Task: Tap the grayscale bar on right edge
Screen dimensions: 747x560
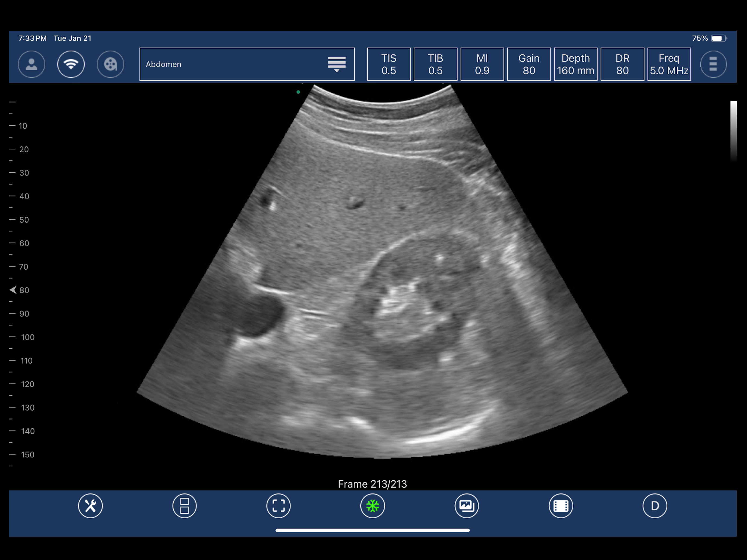Action: (733, 131)
